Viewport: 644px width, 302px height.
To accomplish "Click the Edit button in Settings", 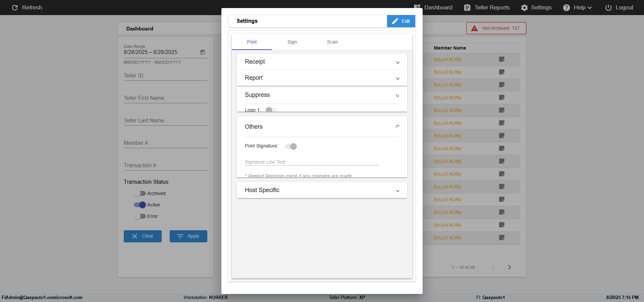I will [401, 21].
